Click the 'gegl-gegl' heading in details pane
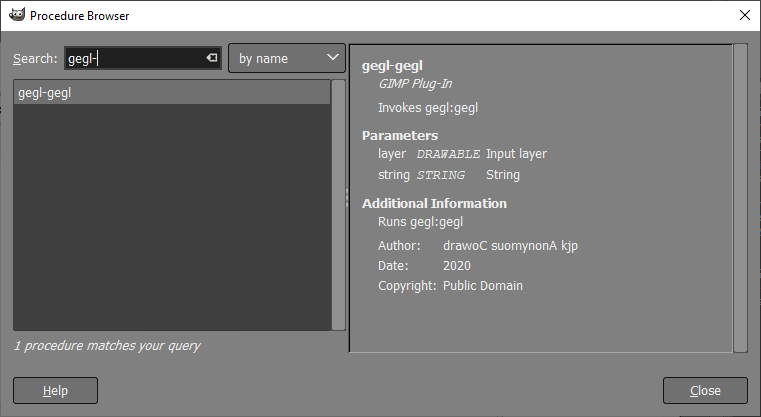This screenshot has width=761, height=417. (392, 66)
